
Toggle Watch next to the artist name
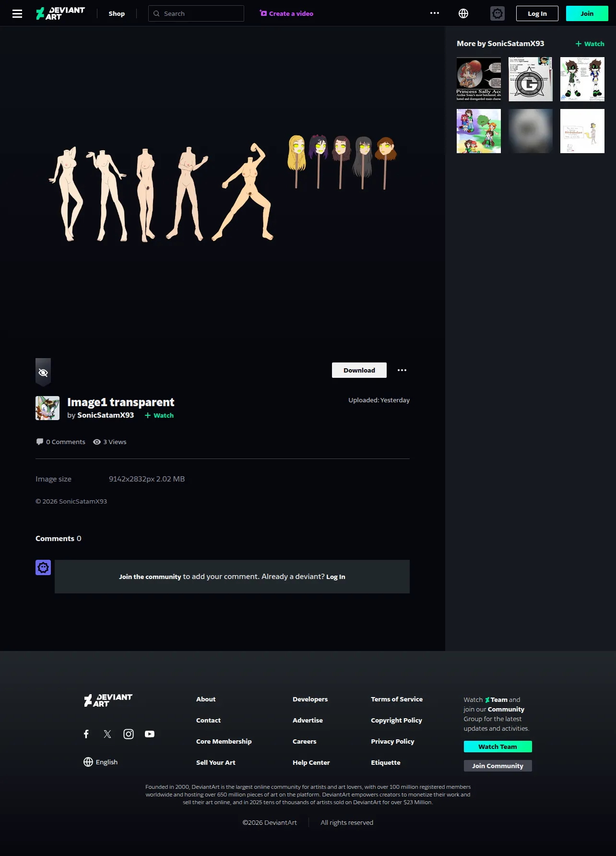[159, 415]
